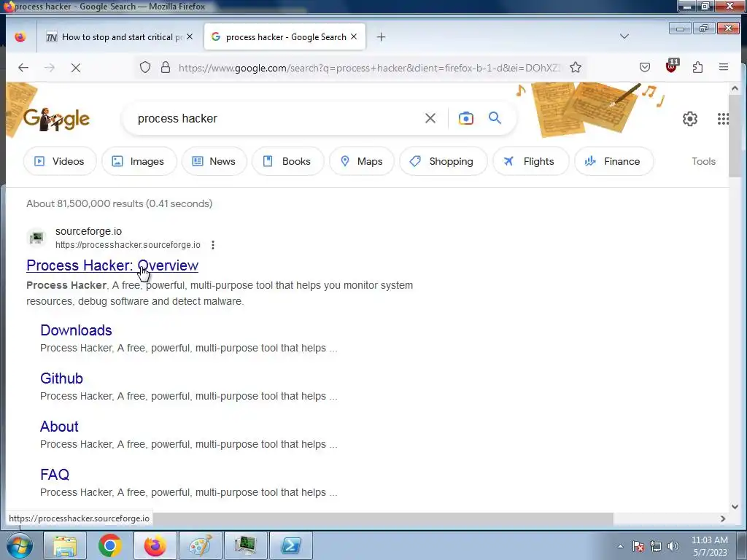Filter results by Images
Screen dimensions: 747x560
(x=139, y=161)
